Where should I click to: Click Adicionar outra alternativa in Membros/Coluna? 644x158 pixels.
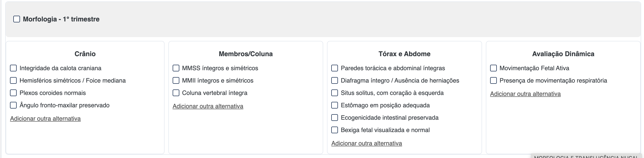[208, 106]
